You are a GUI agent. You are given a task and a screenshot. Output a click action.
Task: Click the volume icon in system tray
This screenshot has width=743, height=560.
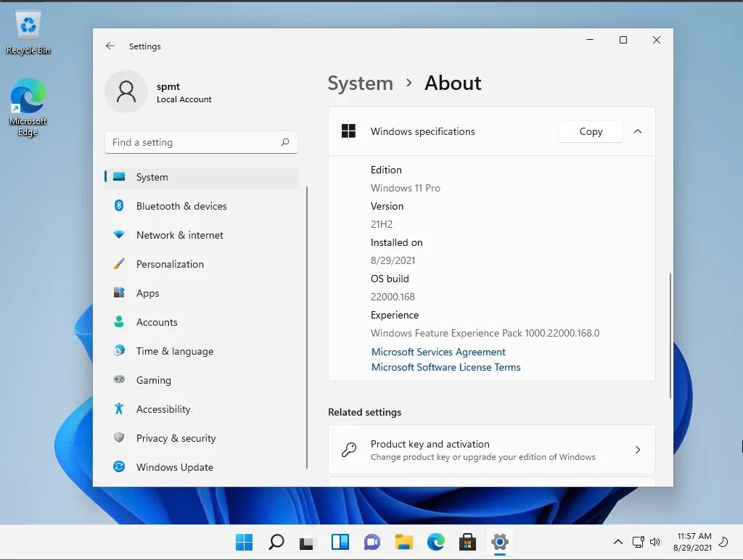(x=655, y=542)
